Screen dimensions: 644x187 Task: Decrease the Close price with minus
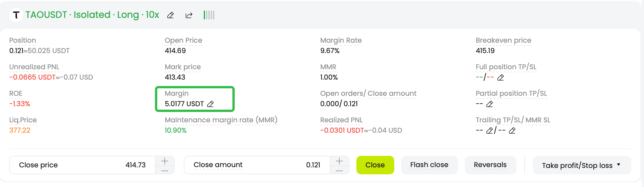[165, 170]
